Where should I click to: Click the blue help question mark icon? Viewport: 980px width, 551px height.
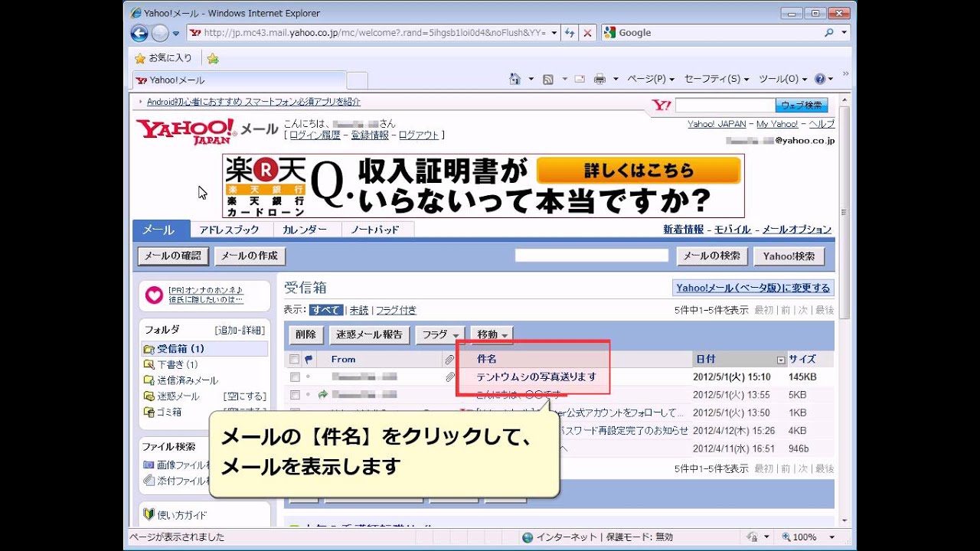[819, 79]
